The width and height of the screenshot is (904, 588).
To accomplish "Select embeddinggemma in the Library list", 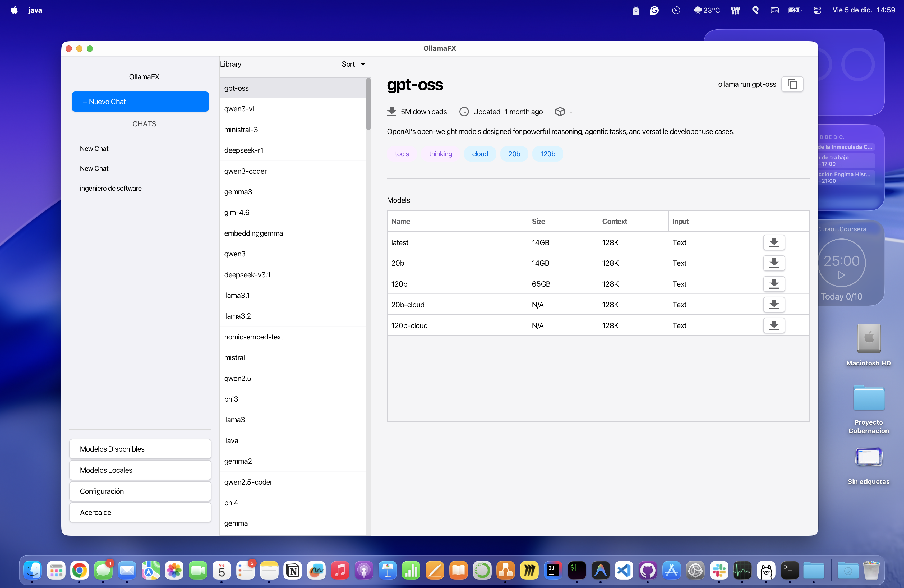I will [x=293, y=233].
